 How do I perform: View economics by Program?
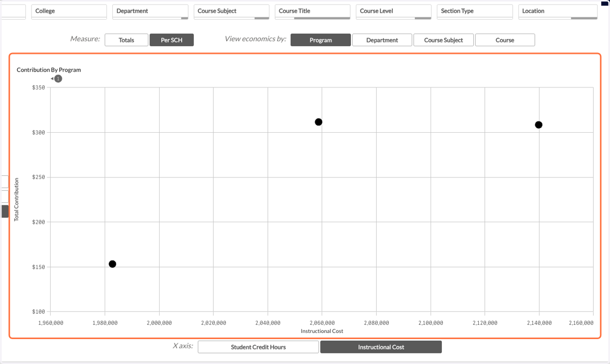click(321, 40)
